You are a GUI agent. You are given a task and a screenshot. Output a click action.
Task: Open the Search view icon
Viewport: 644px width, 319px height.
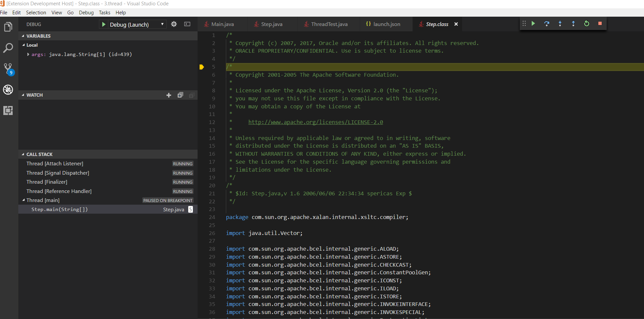8,48
